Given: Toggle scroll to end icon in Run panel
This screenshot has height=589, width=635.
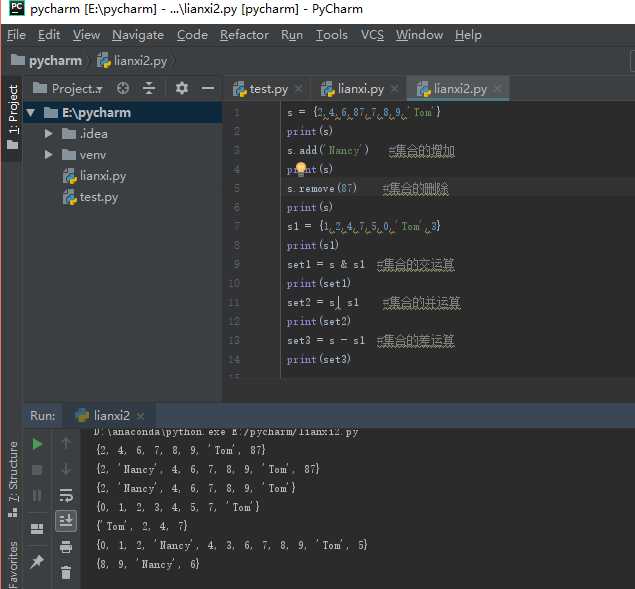Looking at the screenshot, I should click(66, 521).
